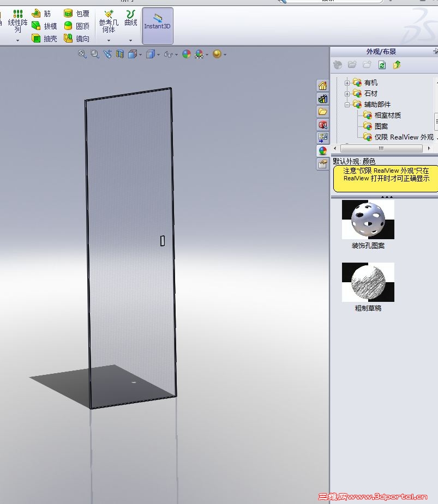Click the yellow RealView notice box
This screenshot has width=438, height=504.
(386, 179)
